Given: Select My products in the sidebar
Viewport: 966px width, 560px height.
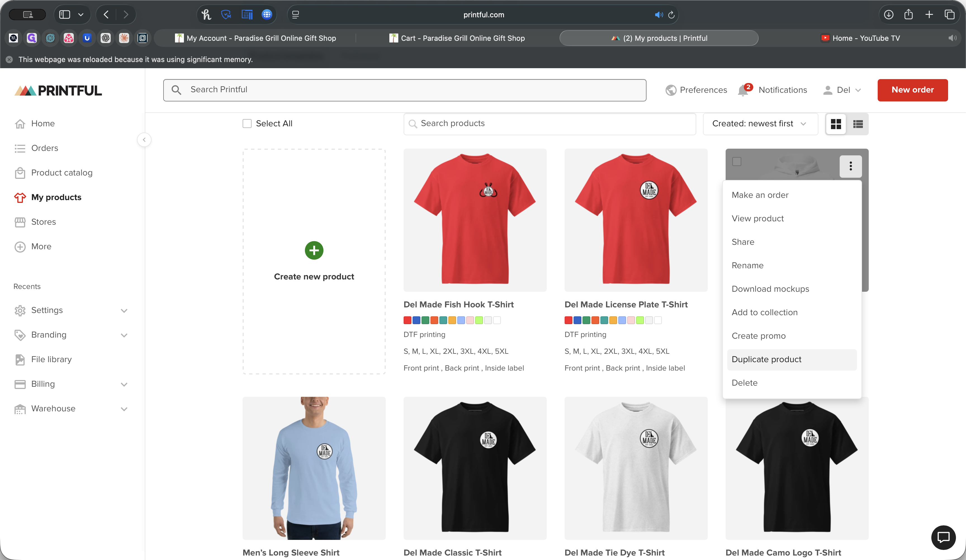Looking at the screenshot, I should [56, 197].
